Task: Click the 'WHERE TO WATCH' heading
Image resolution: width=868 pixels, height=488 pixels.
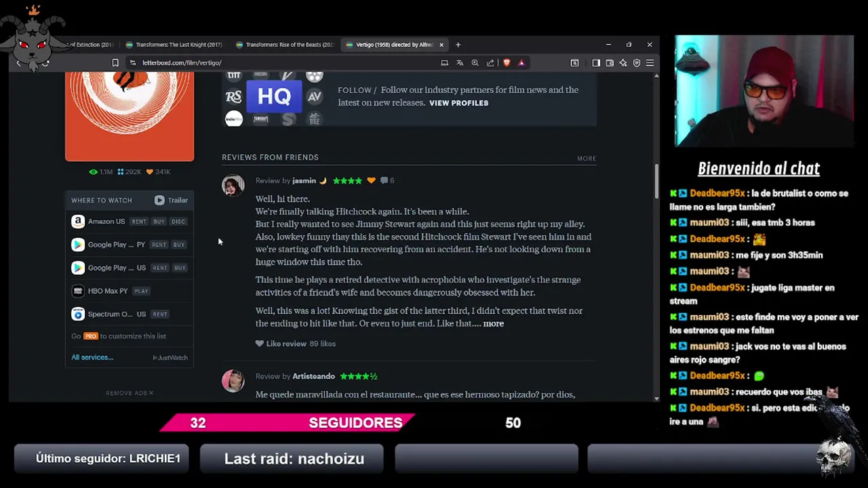Action: [102, 201]
